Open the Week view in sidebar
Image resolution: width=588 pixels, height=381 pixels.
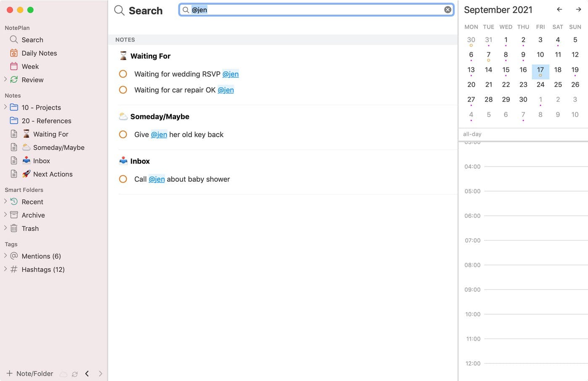30,66
